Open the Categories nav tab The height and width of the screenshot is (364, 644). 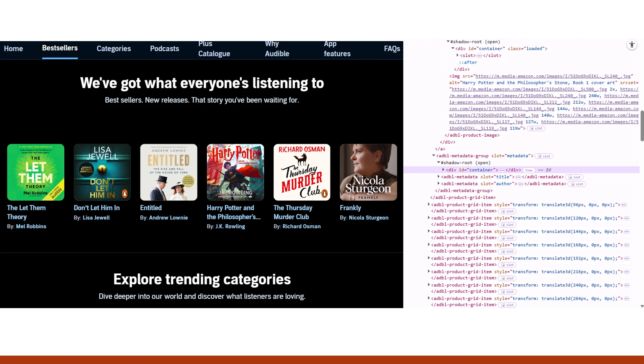coord(114,49)
